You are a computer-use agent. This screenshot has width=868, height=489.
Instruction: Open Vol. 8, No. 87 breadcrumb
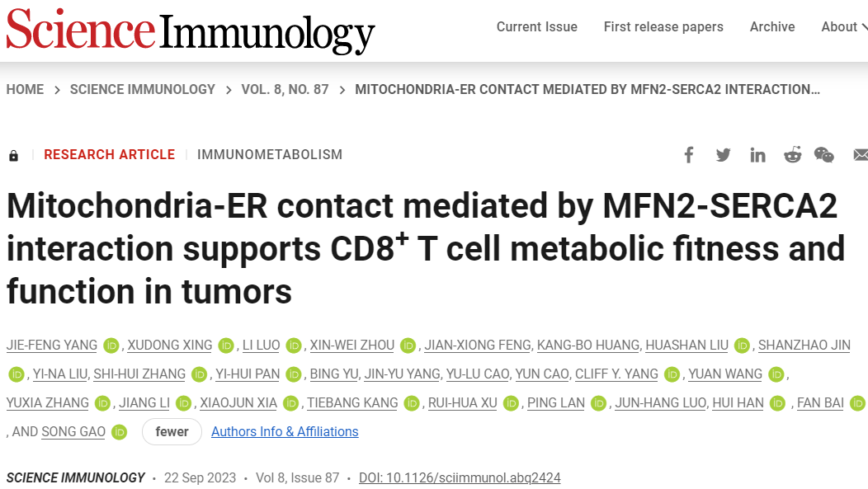click(285, 90)
